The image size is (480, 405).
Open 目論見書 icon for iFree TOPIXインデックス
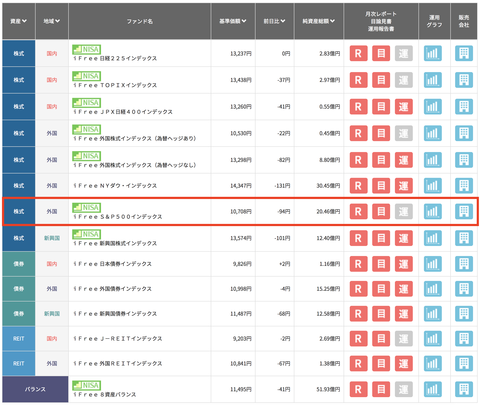[x=381, y=80]
